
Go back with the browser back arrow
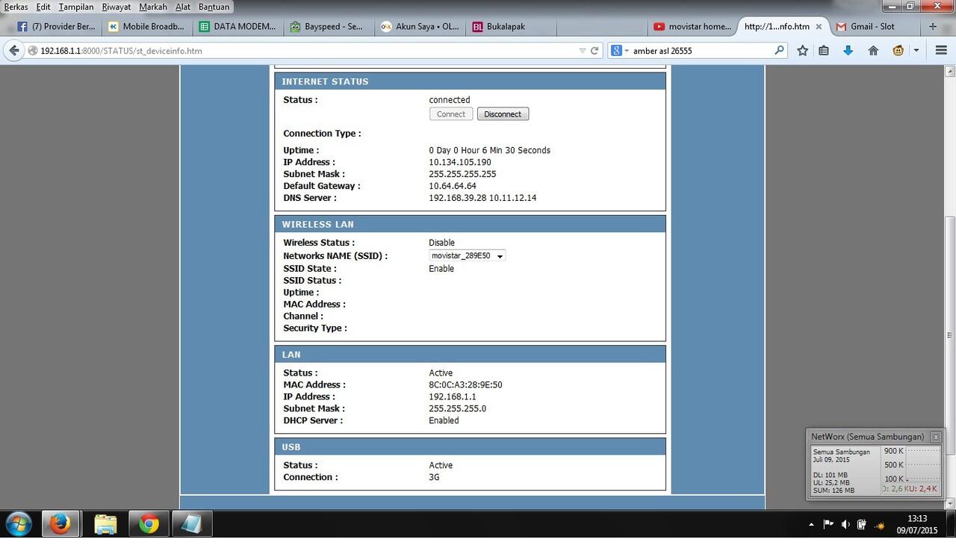click(13, 51)
